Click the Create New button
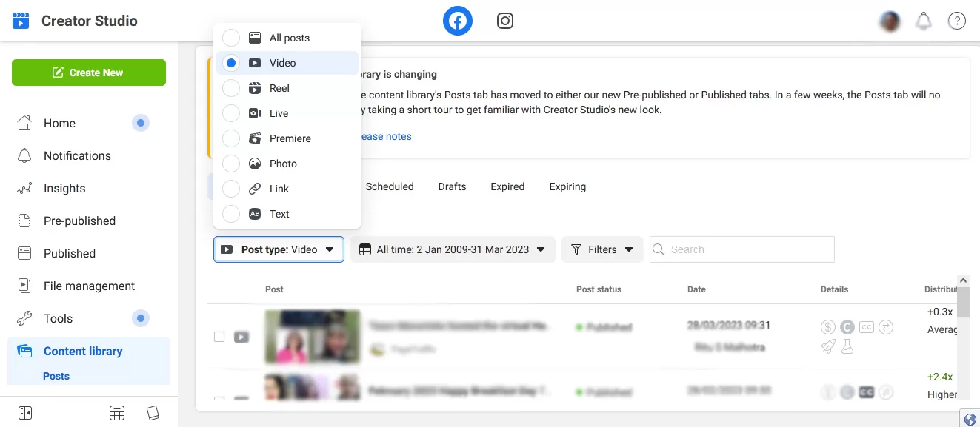Viewport: 980px width, 427px height. pos(89,73)
